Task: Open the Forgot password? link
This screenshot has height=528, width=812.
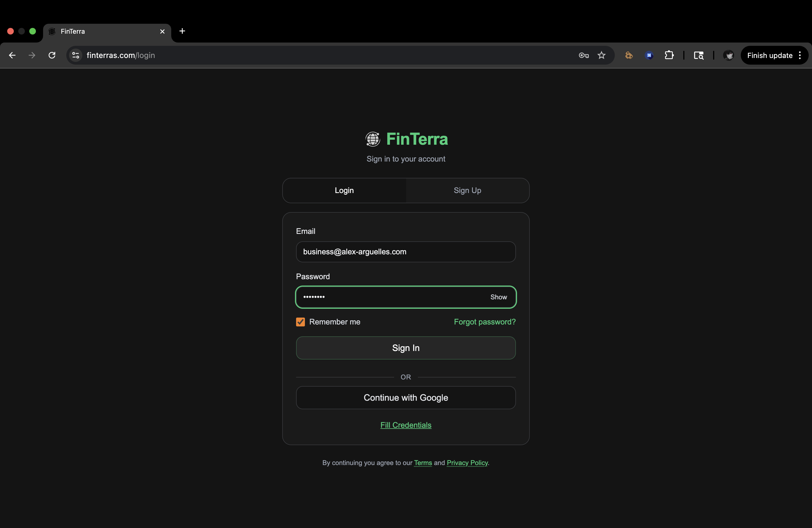Action: 484,322
